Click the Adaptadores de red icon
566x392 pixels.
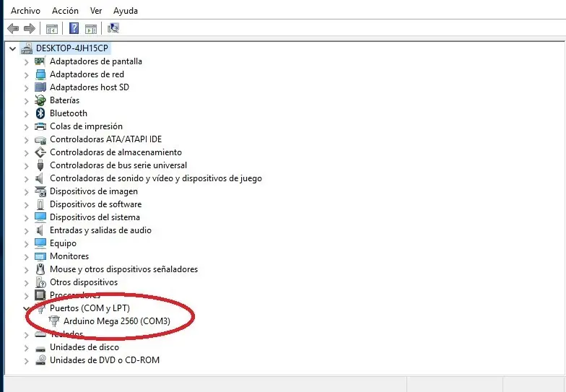point(40,74)
